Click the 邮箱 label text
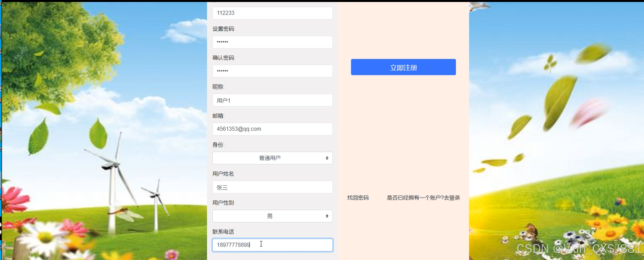 218,116
